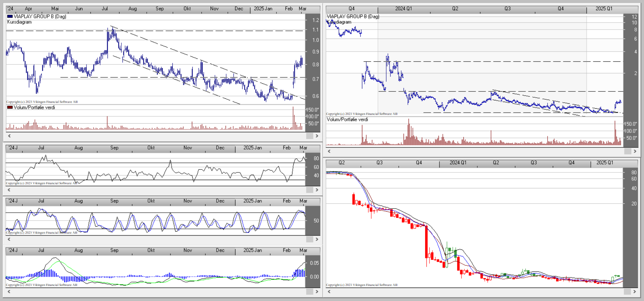
Task: Click Volum/Portfølje verdi label in top-right chart
Action: pyautogui.click(x=347, y=119)
